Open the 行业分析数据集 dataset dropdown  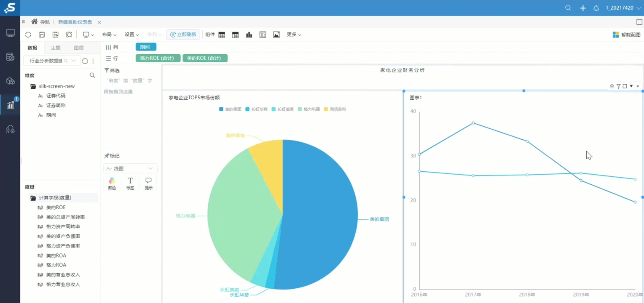pos(51,61)
